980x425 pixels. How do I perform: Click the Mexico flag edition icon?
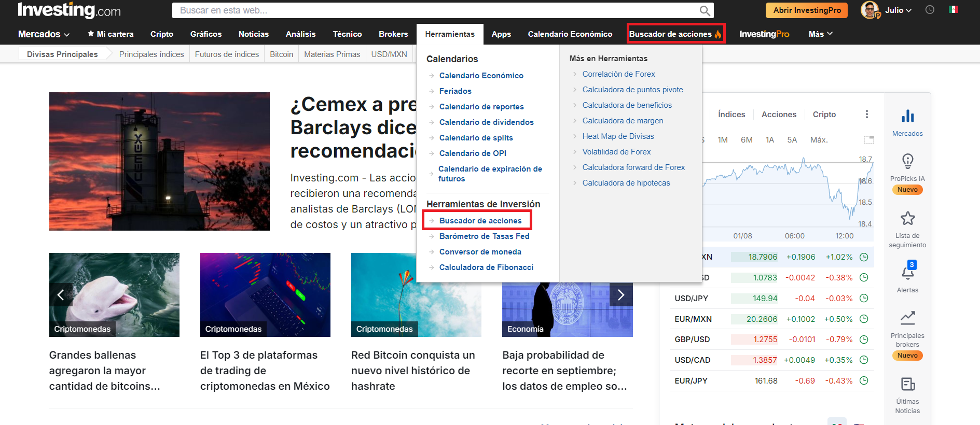click(954, 9)
